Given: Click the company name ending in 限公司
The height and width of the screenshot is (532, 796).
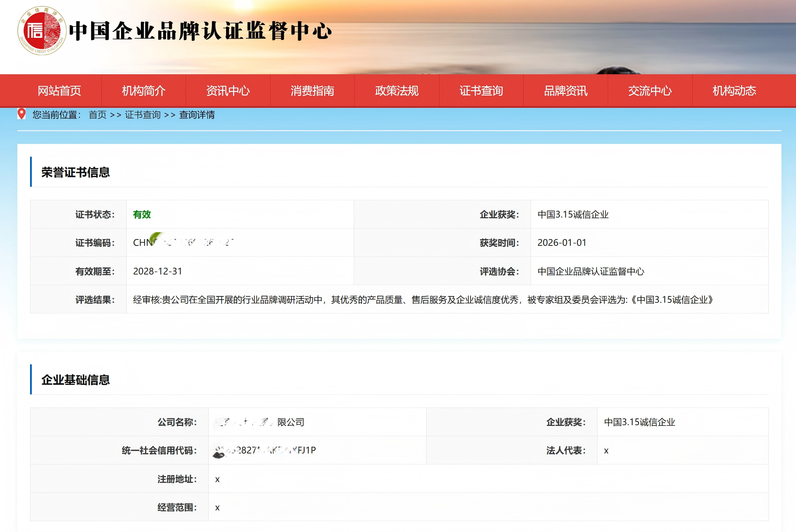Looking at the screenshot, I should coord(260,422).
